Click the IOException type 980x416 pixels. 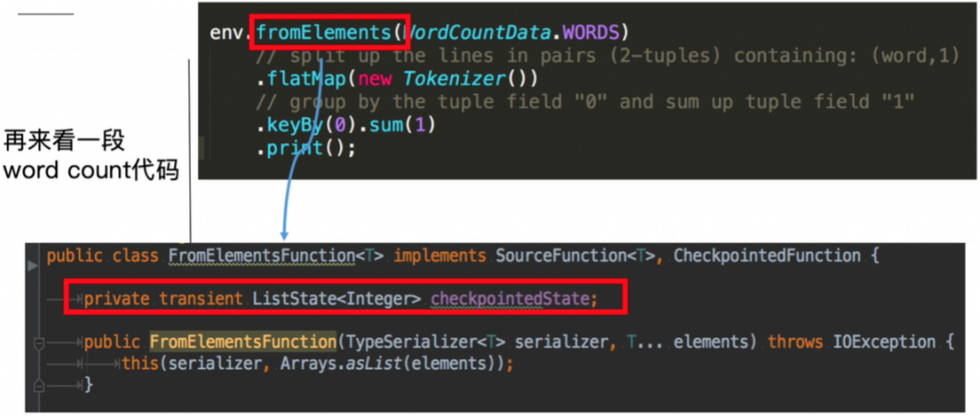point(884,342)
